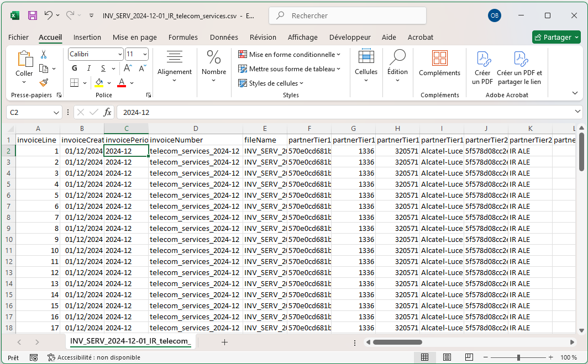The image size is (588, 364).
Task: Click the Borders grid icon
Action: pos(75,83)
